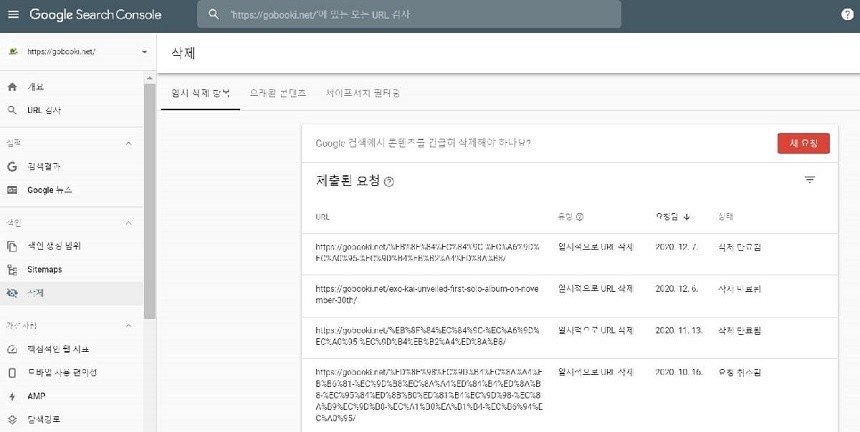The height and width of the screenshot is (432, 860).
Task: Select the first temporary removals tab
Action: [201, 93]
